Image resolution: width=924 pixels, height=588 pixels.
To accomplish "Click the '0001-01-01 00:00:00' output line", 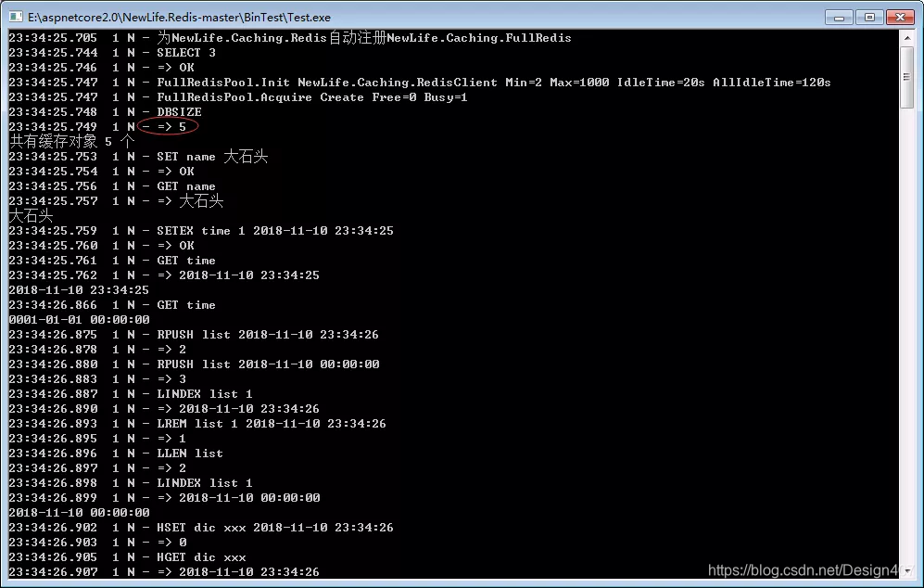I will pos(79,320).
